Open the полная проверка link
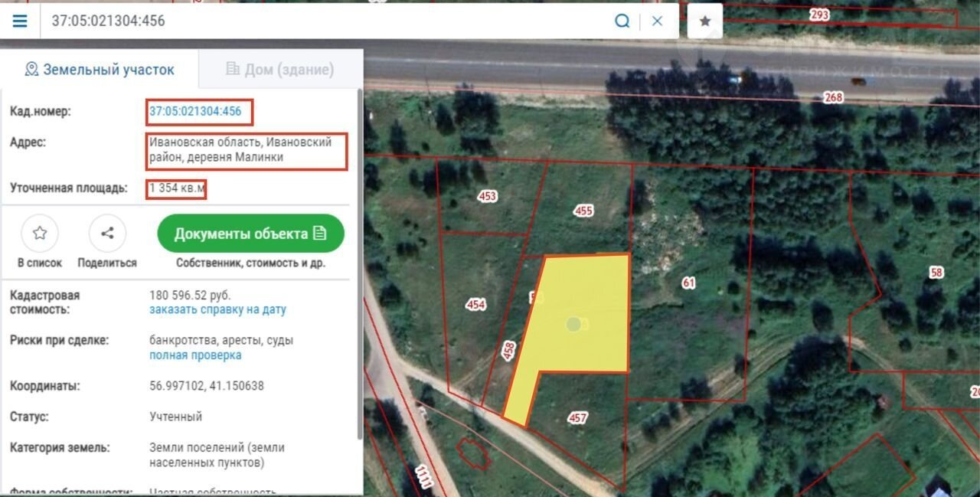 195,355
